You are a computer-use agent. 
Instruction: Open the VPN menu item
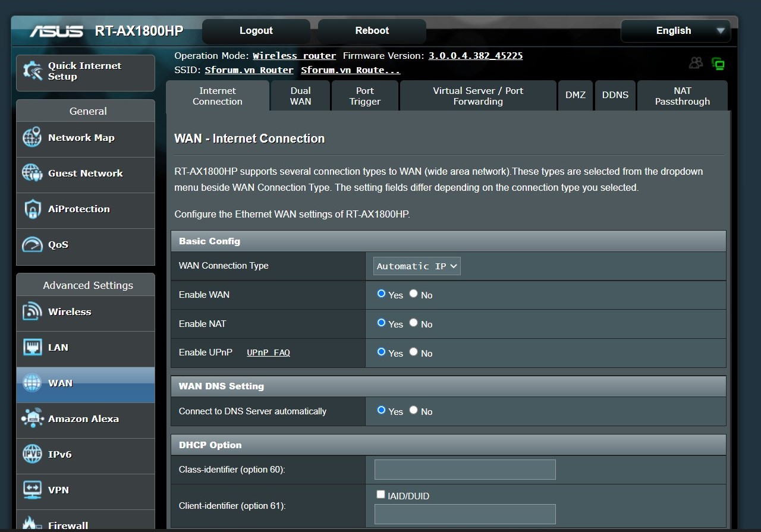point(86,492)
